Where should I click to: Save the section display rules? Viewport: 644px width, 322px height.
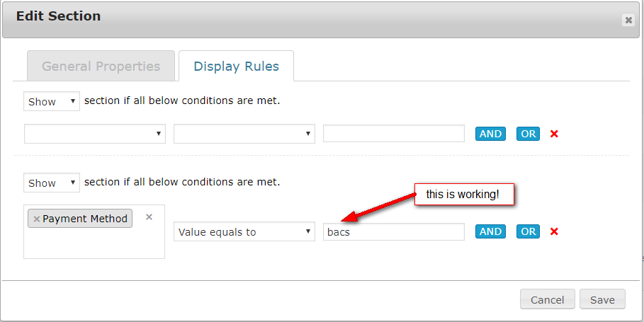602,299
